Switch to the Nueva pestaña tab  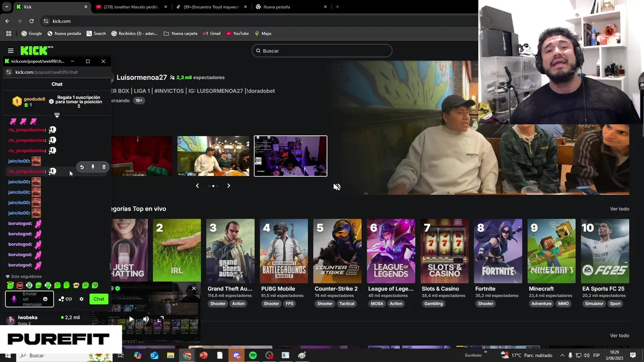point(291,7)
